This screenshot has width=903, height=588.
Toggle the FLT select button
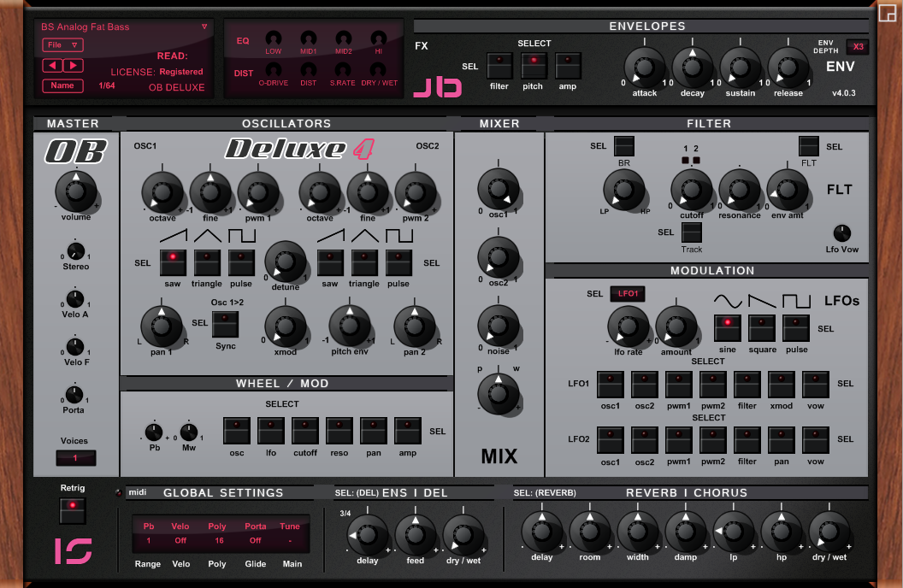(x=809, y=146)
